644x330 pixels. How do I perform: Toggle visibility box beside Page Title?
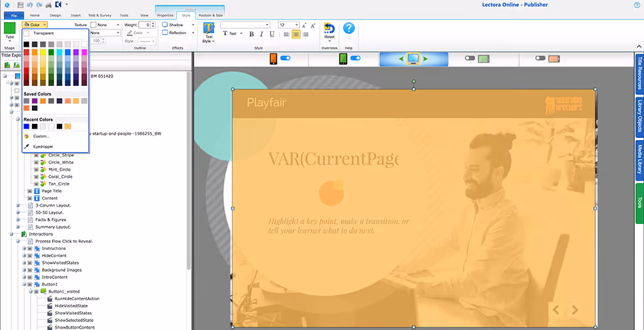pyautogui.click(x=30, y=191)
